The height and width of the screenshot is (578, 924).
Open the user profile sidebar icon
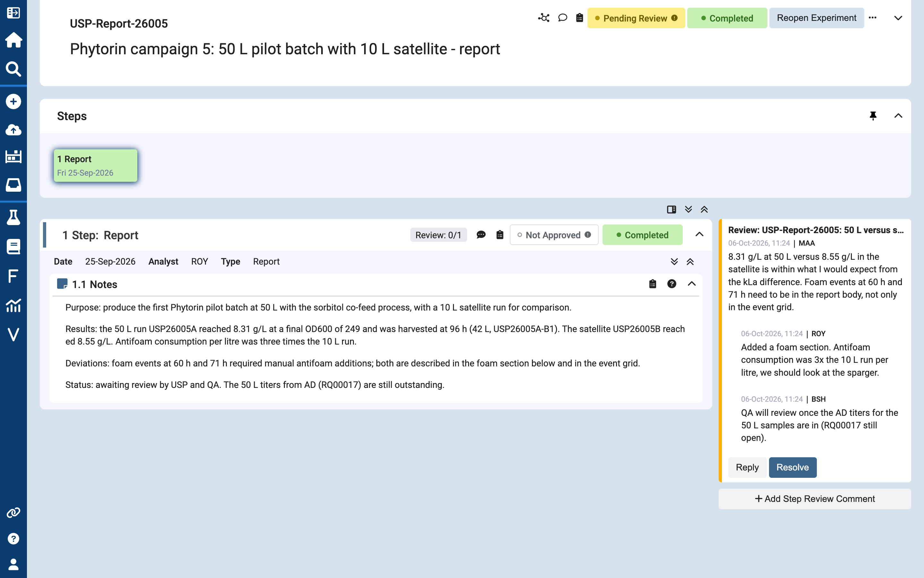point(13,564)
